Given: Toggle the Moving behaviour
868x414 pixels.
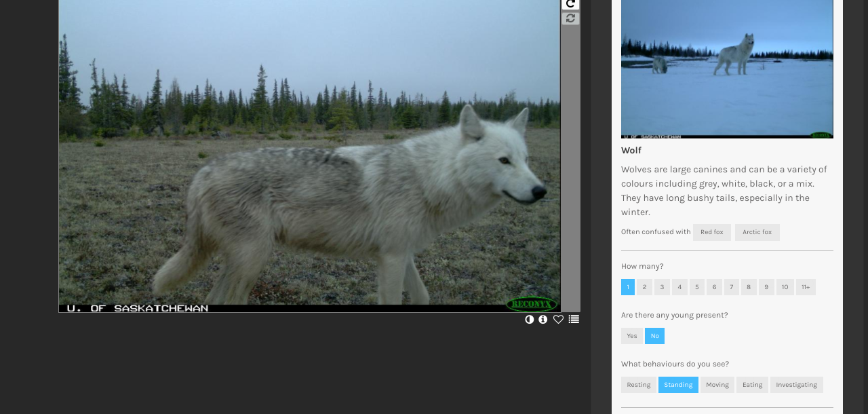Looking at the screenshot, I should click(x=717, y=385).
